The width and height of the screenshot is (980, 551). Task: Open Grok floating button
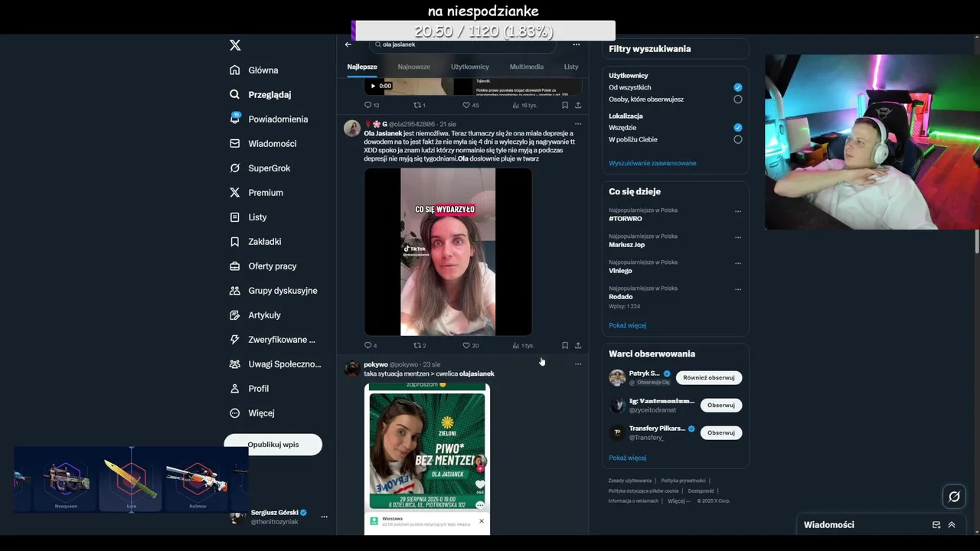coord(954,497)
